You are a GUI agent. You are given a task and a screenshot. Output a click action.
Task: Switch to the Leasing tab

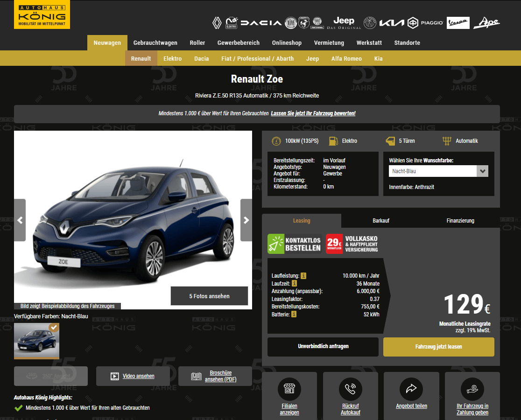302,220
